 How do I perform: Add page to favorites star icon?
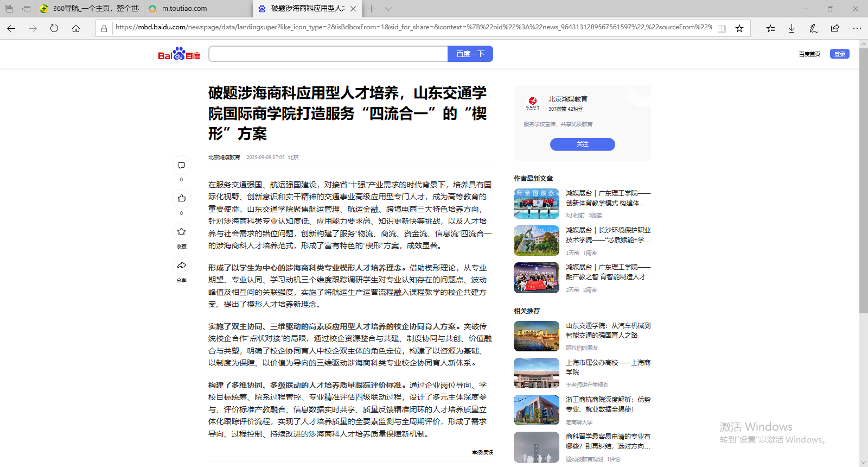[739, 28]
